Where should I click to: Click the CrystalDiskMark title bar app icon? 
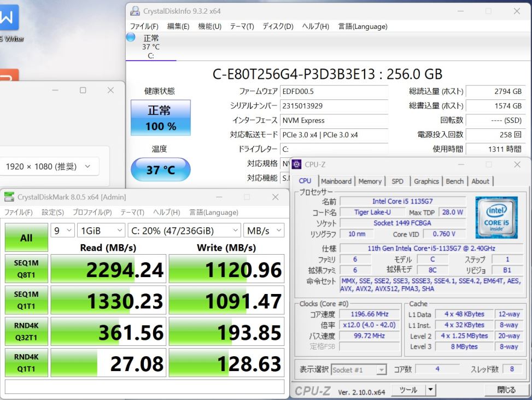point(9,197)
